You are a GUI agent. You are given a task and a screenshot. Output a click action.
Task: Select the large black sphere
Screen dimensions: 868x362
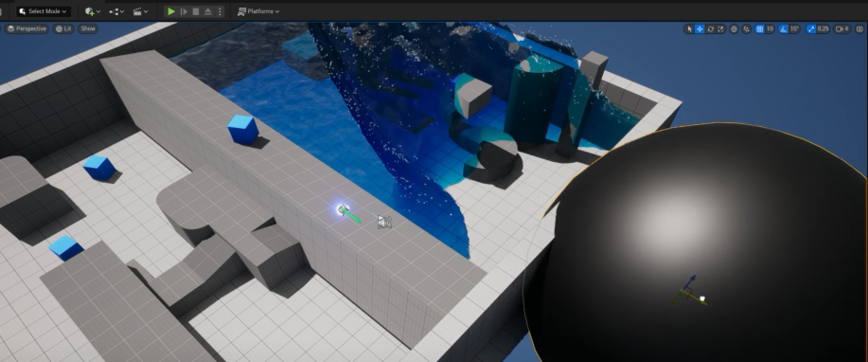point(698,244)
